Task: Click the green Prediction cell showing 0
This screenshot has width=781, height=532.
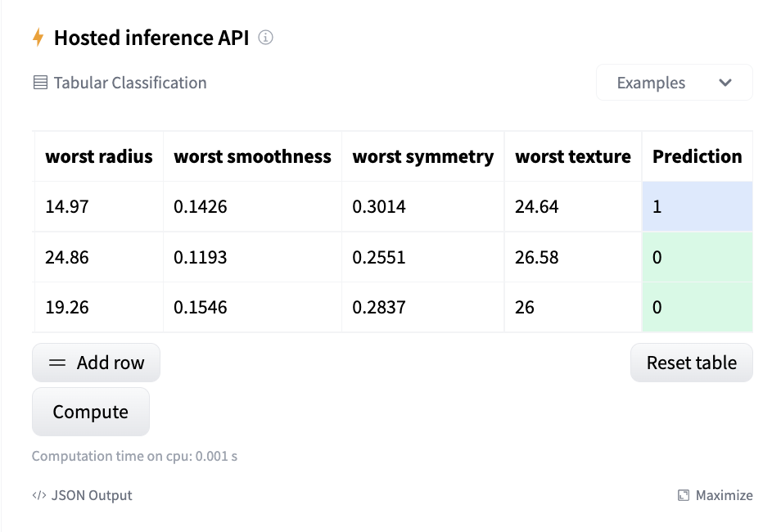Action: [x=697, y=257]
